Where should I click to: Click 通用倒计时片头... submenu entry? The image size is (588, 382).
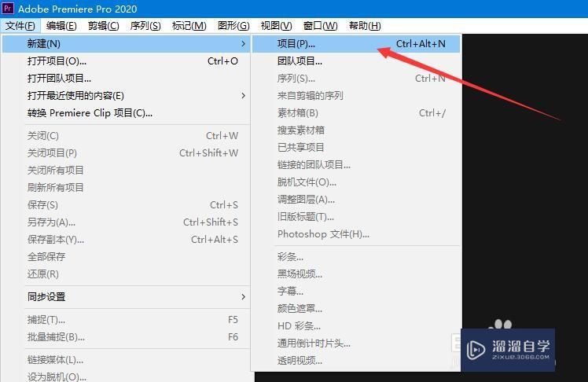356,343
